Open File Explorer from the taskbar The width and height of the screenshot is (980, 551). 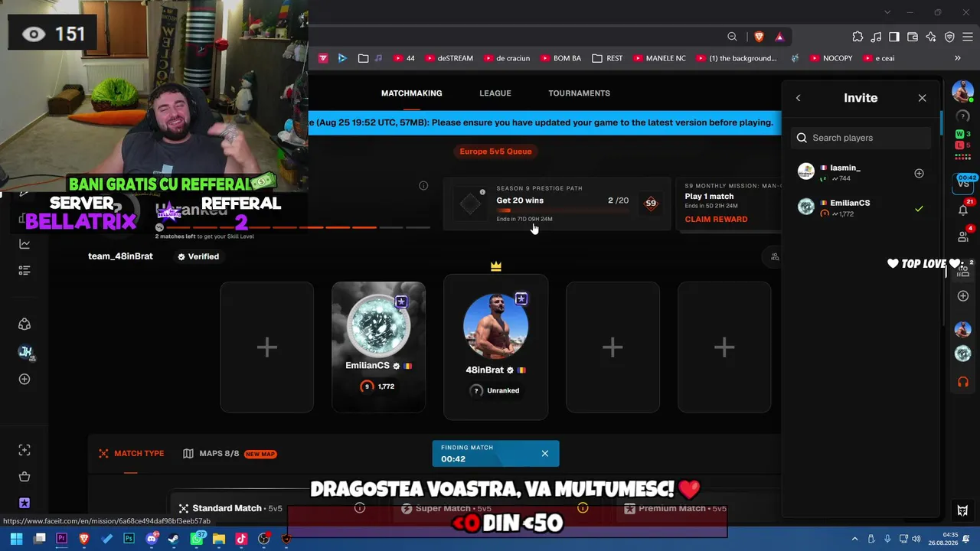(219, 539)
